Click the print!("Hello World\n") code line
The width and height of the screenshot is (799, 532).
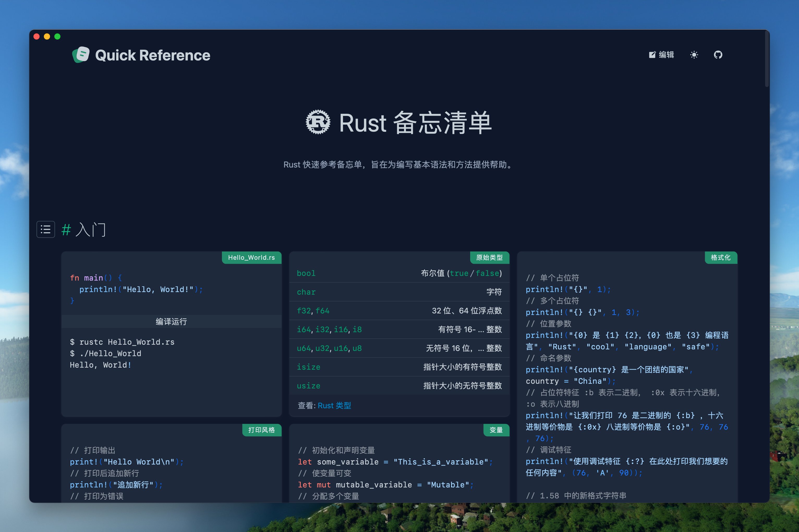click(x=127, y=462)
